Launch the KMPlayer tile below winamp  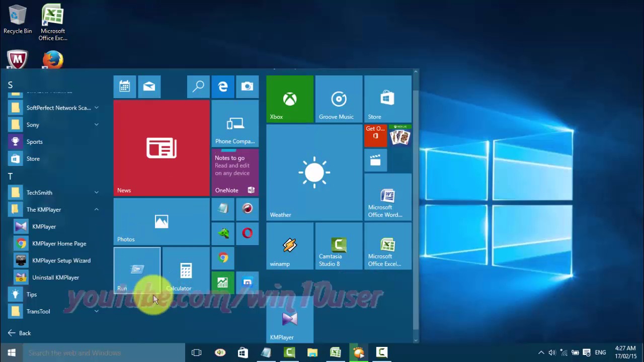tap(290, 320)
